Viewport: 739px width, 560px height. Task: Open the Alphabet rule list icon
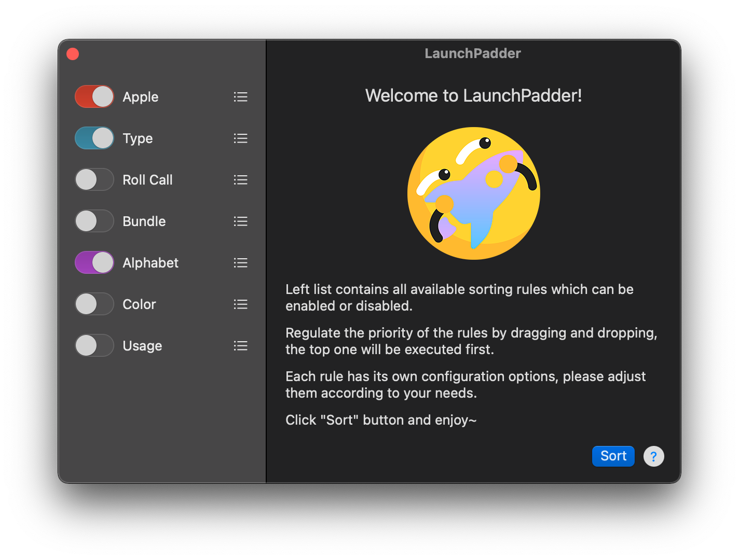(x=240, y=263)
